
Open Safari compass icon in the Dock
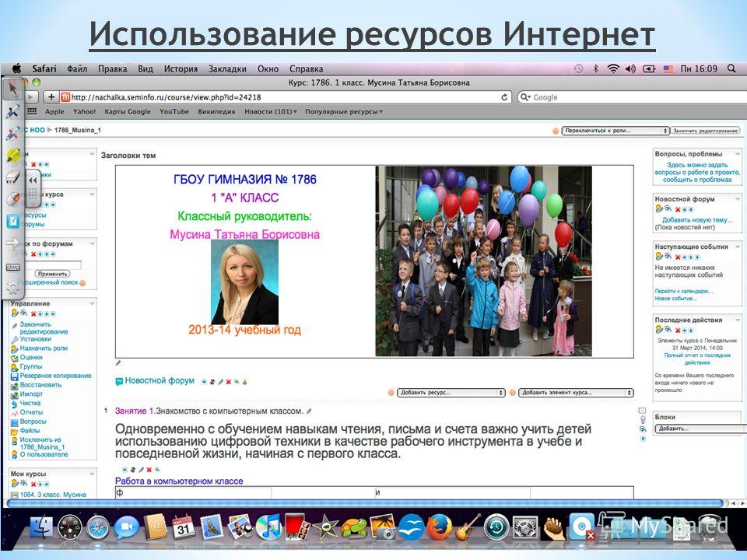(98, 527)
